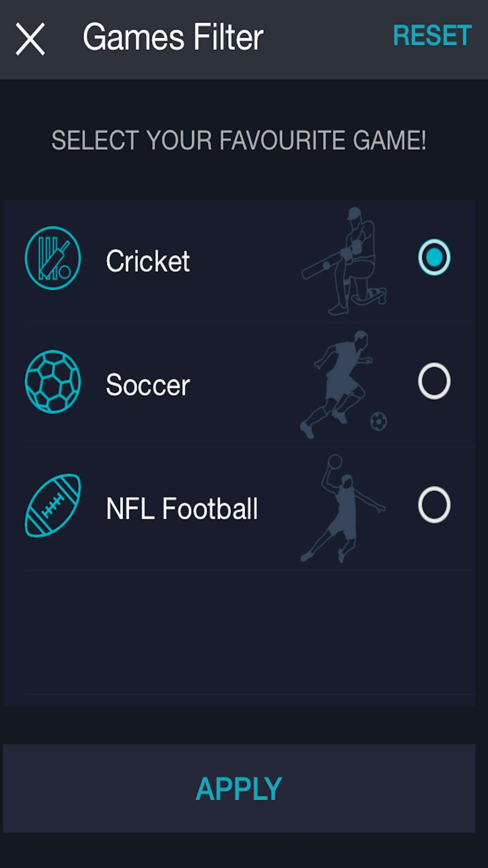
Task: Tap the soccer player silhouette
Action: point(338,383)
